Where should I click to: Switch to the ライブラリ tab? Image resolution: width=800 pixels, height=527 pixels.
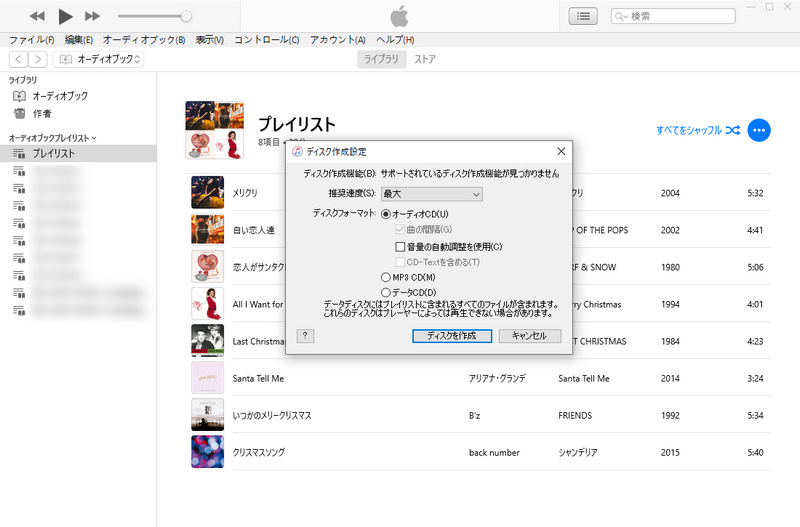pyautogui.click(x=381, y=59)
